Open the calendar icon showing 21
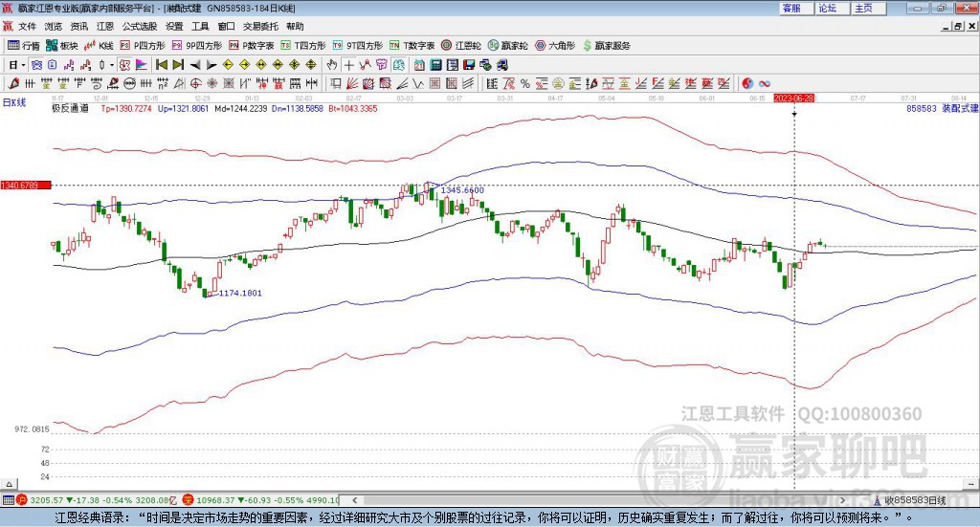The height and width of the screenshot is (527, 980). click(419, 65)
